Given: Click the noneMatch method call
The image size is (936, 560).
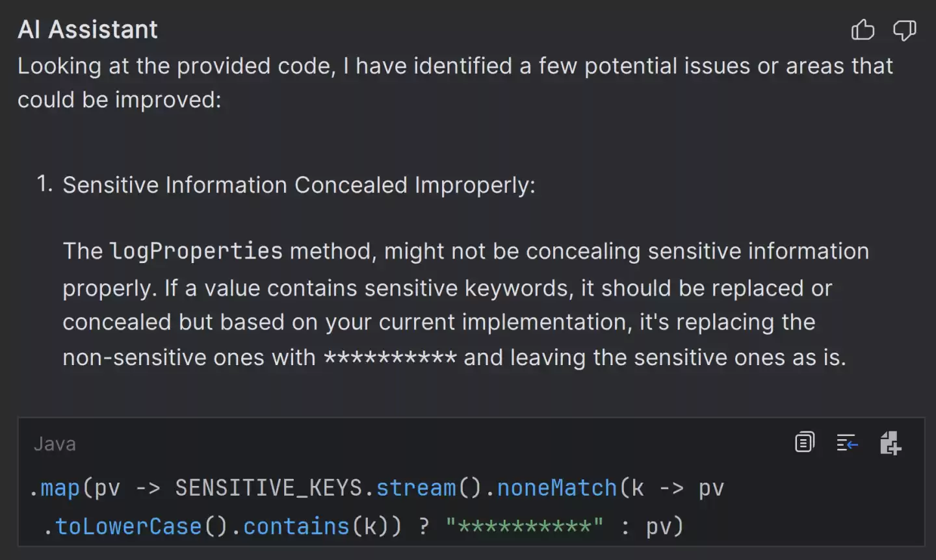Looking at the screenshot, I should pos(556,488).
